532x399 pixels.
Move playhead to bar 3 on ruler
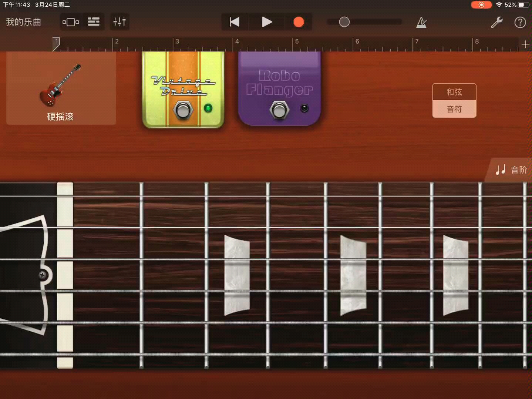click(x=177, y=41)
